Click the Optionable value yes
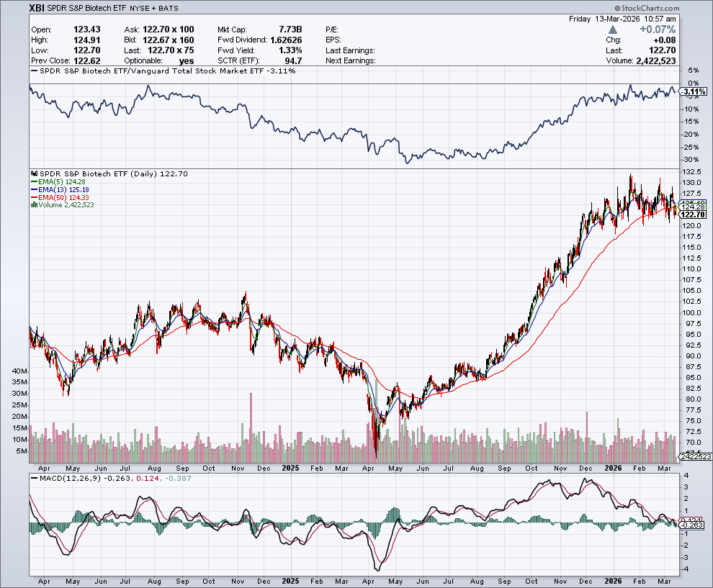 [x=187, y=61]
